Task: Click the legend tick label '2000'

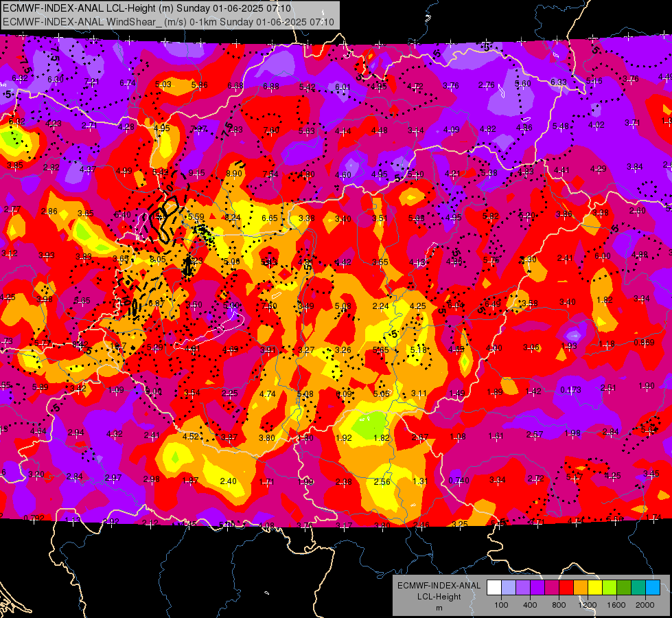Action: pyautogui.click(x=645, y=605)
